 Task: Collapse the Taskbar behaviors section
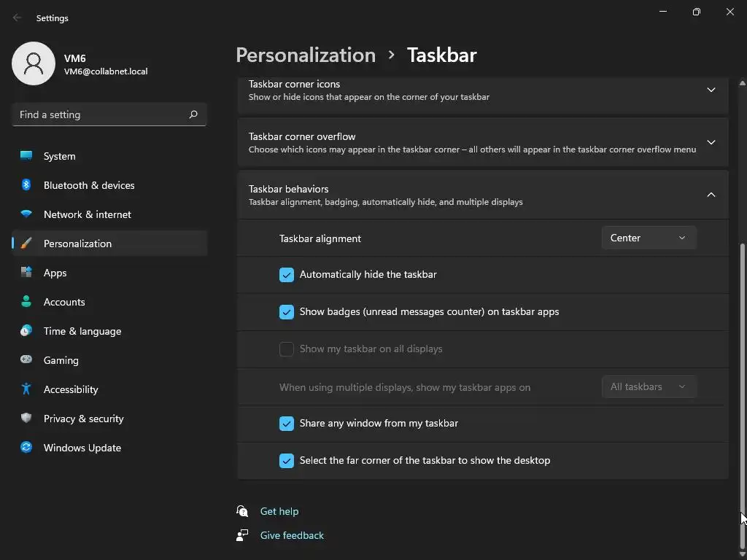click(x=711, y=195)
